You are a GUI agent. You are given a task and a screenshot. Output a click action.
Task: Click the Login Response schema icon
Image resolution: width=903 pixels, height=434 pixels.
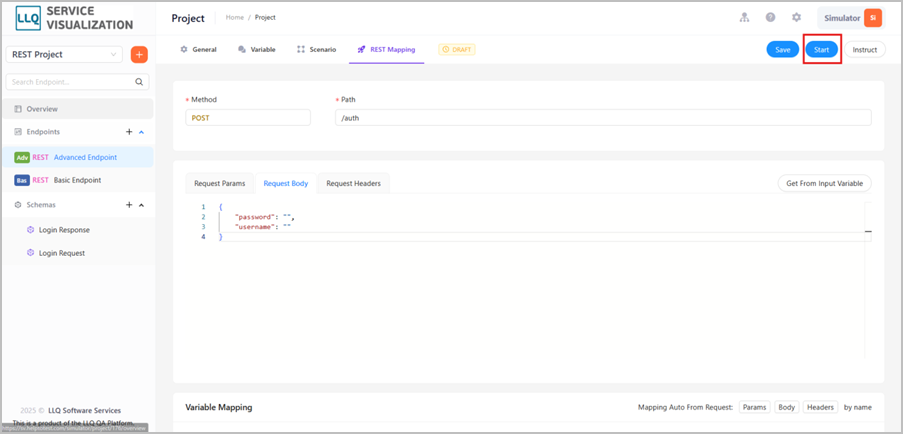point(31,230)
